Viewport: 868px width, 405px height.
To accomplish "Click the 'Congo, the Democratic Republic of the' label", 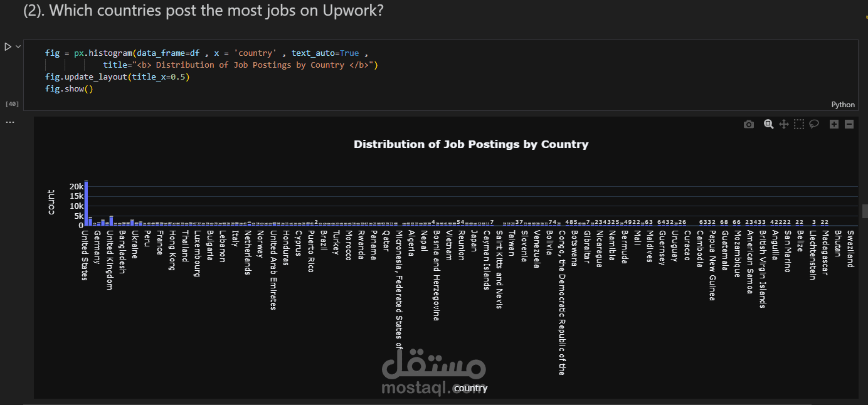I will tap(561, 302).
